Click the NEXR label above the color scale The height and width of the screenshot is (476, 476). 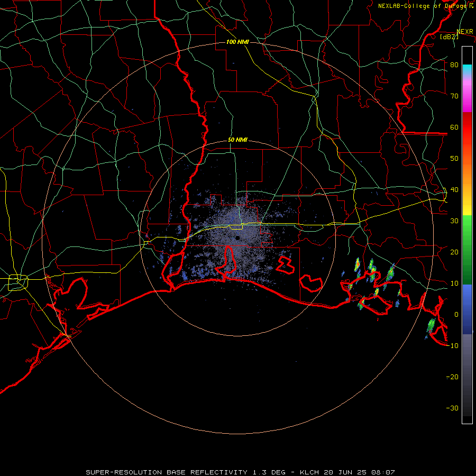pos(465,32)
